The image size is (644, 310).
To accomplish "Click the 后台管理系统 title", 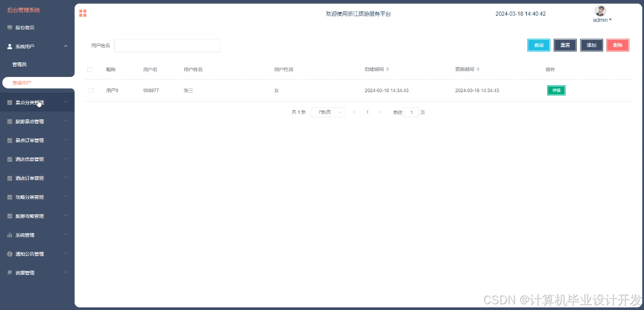I will 24,10.
